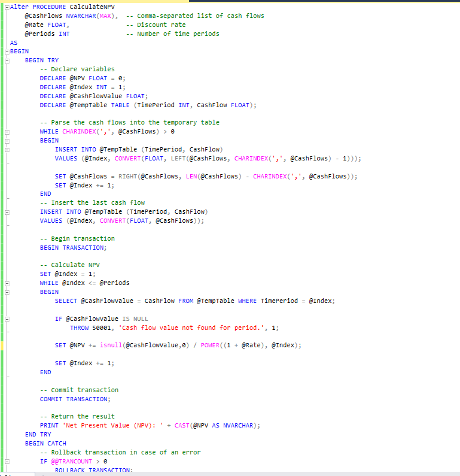The height and width of the screenshot is (476, 460).
Task: Collapse the IF @CashFlowValue IS NULL block
Action: pos(7,319)
